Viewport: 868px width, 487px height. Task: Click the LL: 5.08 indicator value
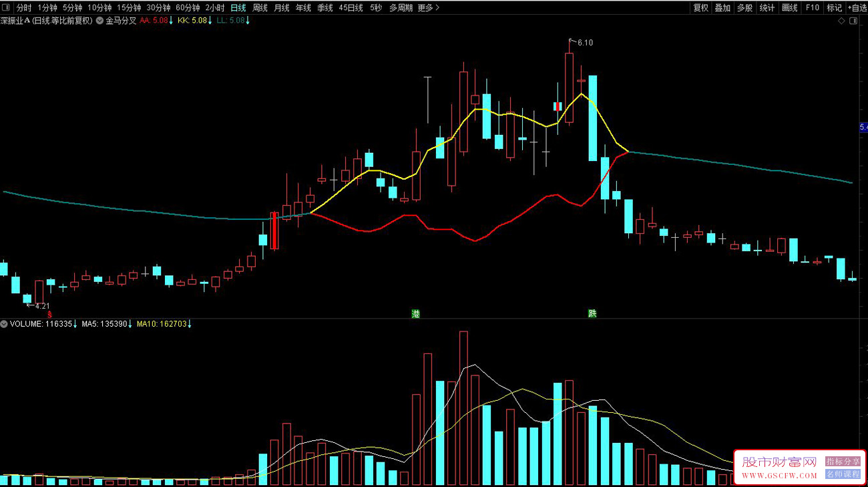[234, 21]
